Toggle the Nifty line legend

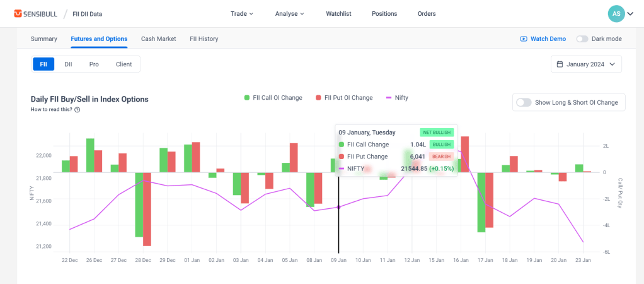397,98
